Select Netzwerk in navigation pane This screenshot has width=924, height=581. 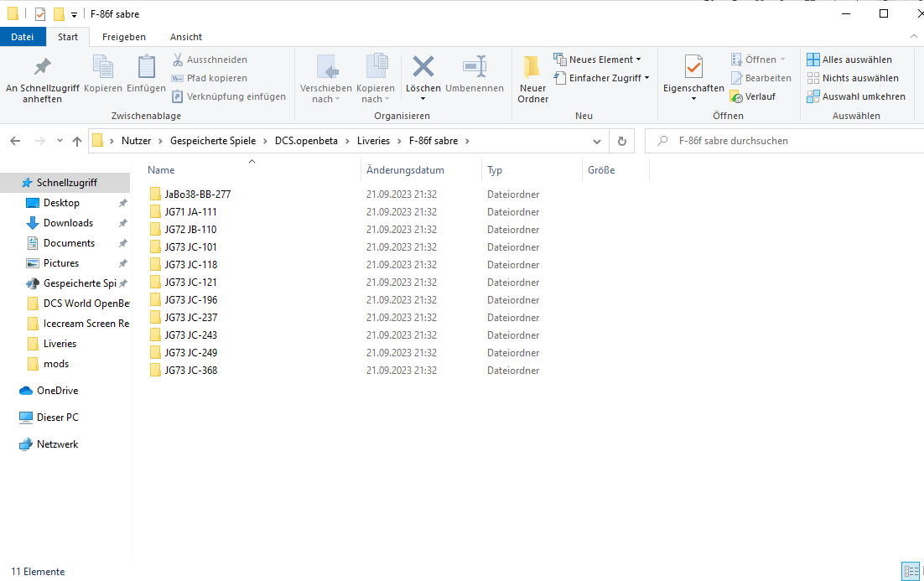(57, 444)
